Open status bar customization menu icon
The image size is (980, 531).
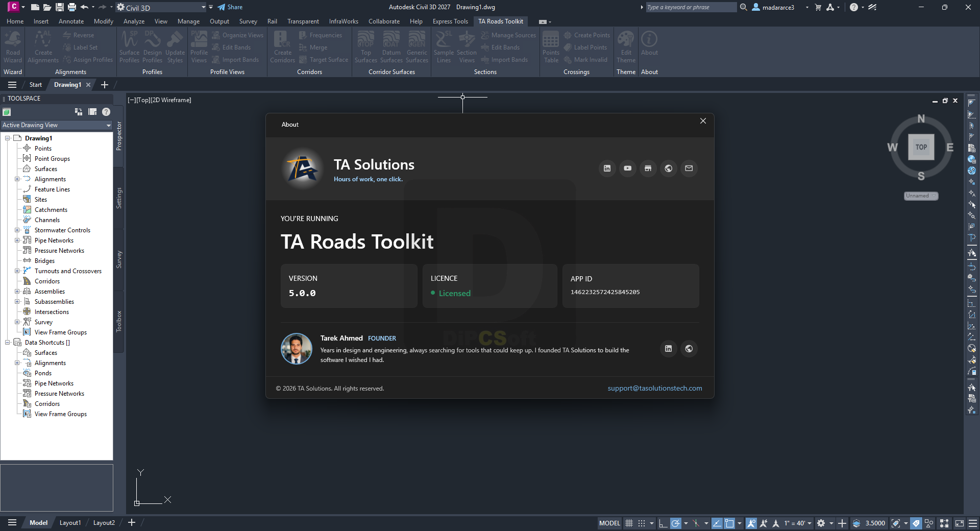click(x=973, y=523)
